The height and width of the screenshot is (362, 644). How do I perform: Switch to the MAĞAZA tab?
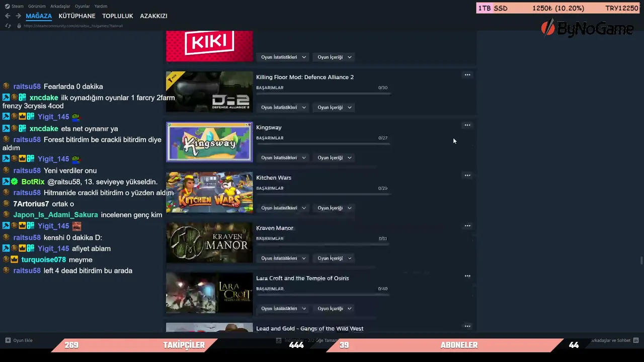(39, 16)
